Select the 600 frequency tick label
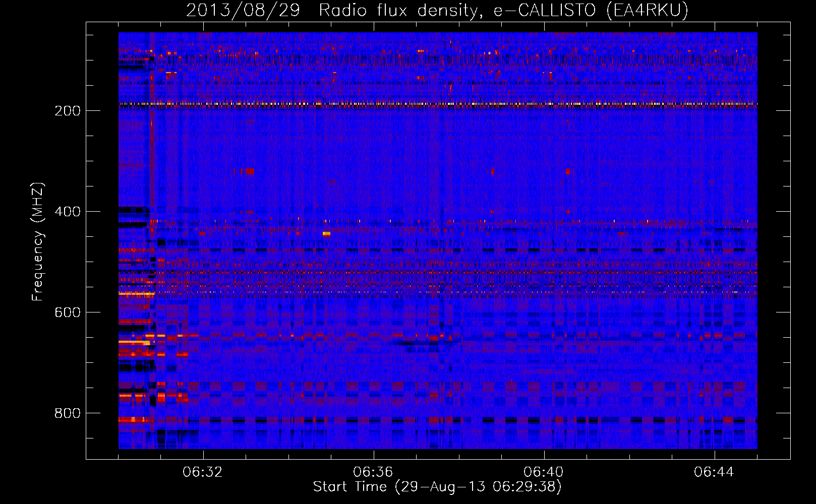816x504 pixels. [x=68, y=312]
